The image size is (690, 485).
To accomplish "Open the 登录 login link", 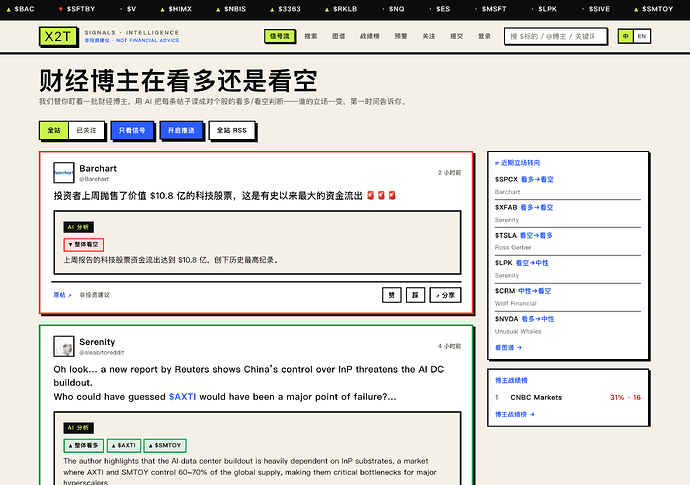I will point(484,36).
